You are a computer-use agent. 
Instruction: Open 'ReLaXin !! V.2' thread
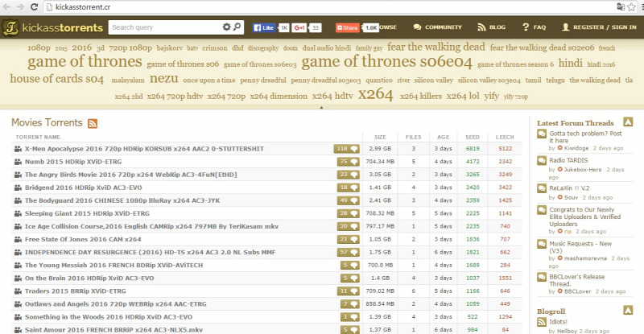coord(569,188)
